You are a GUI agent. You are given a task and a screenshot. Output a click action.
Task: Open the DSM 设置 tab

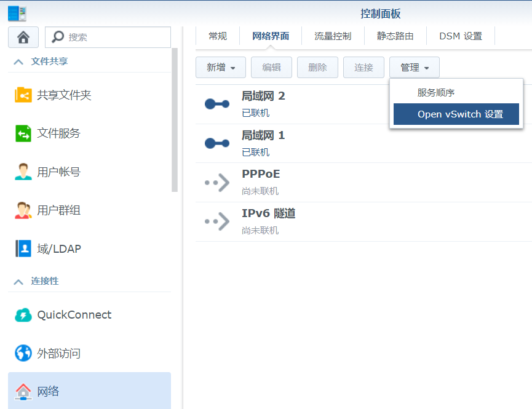point(461,36)
